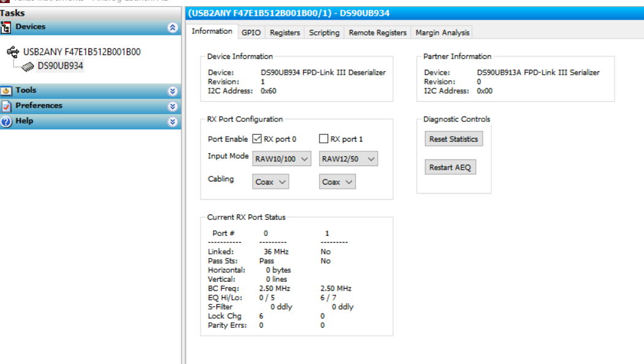
Task: Click the device I2C address 0x60
Action: (268, 91)
